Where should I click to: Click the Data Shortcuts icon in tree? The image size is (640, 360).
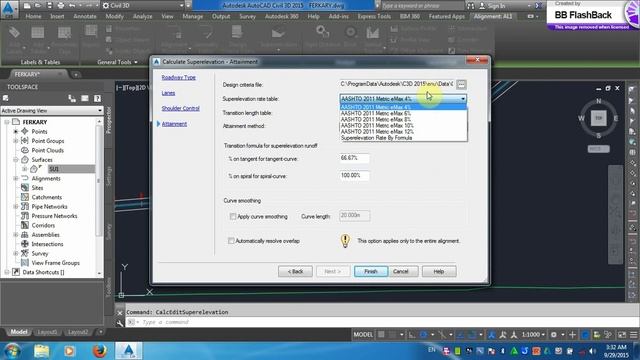16,272
